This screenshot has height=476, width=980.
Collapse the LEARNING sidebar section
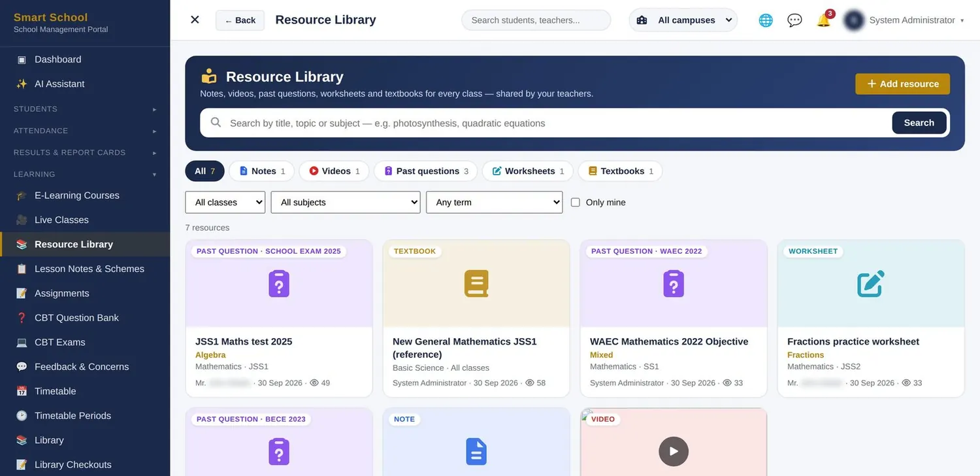click(85, 174)
